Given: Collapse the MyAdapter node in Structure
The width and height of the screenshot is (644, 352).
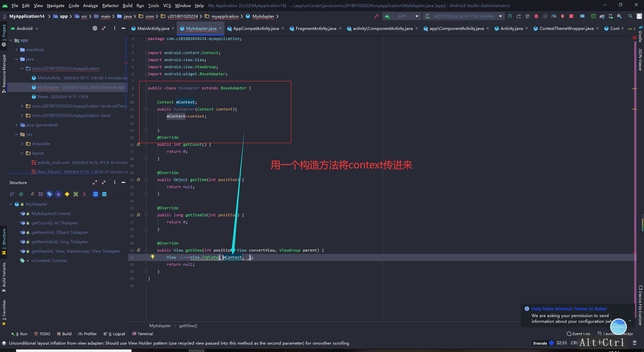Looking at the screenshot, I should point(11,204).
